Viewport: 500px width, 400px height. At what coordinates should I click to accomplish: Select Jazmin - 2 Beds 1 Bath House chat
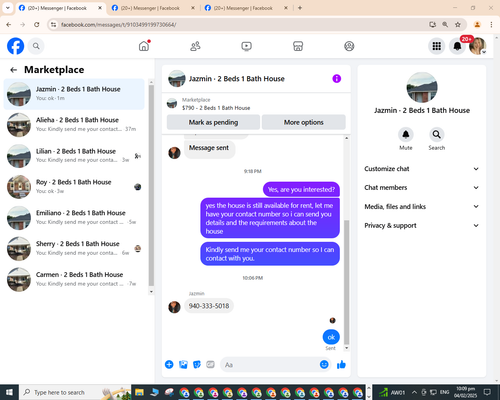pyautogui.click(x=74, y=94)
